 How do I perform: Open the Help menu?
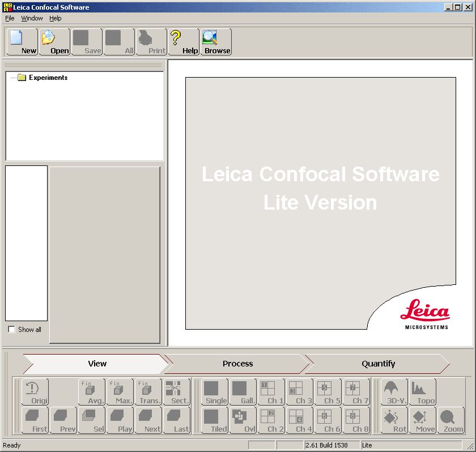56,18
